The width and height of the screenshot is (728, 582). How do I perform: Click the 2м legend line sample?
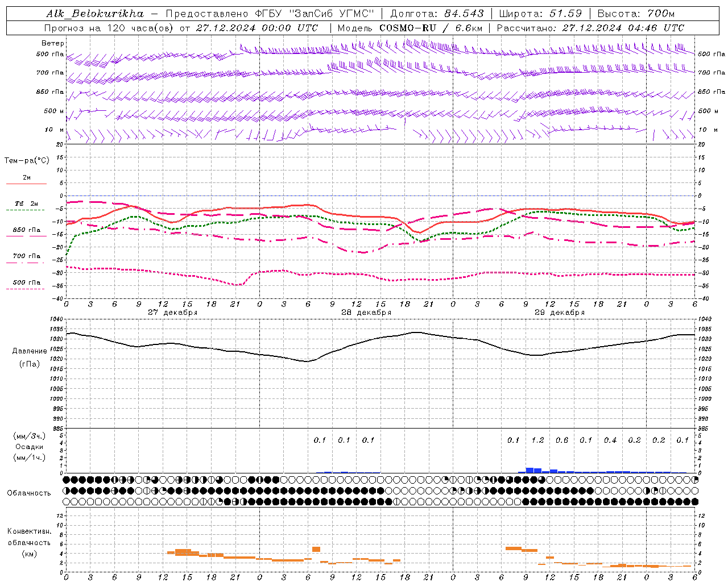pyautogui.click(x=26, y=184)
